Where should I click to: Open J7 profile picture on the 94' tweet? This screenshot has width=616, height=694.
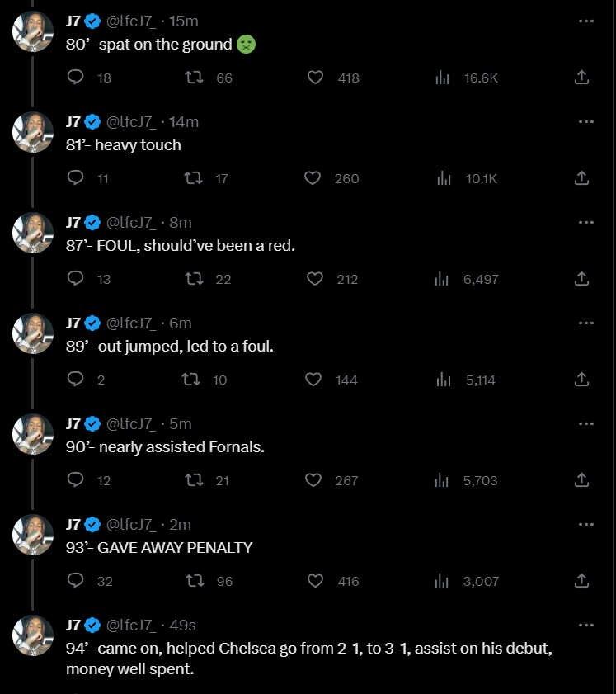pos(33,635)
